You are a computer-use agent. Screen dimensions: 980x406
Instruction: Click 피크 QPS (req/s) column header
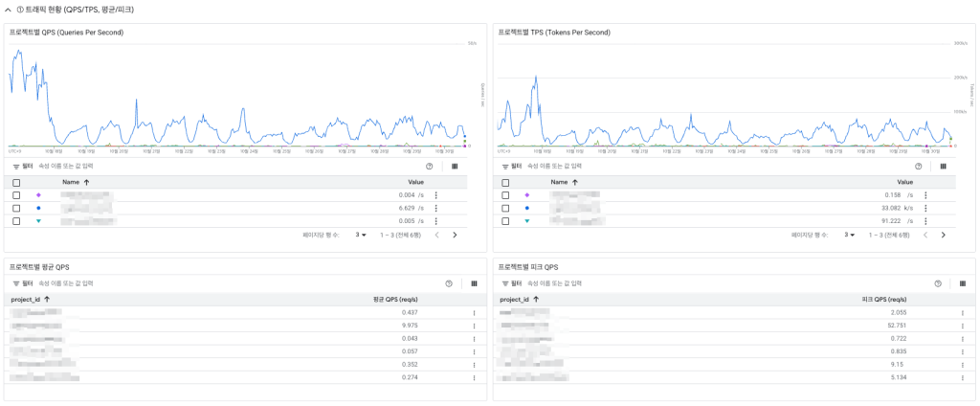[883, 299]
